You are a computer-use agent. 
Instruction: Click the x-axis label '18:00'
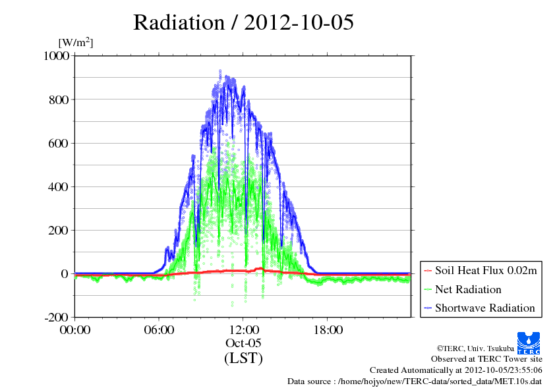click(x=328, y=330)
